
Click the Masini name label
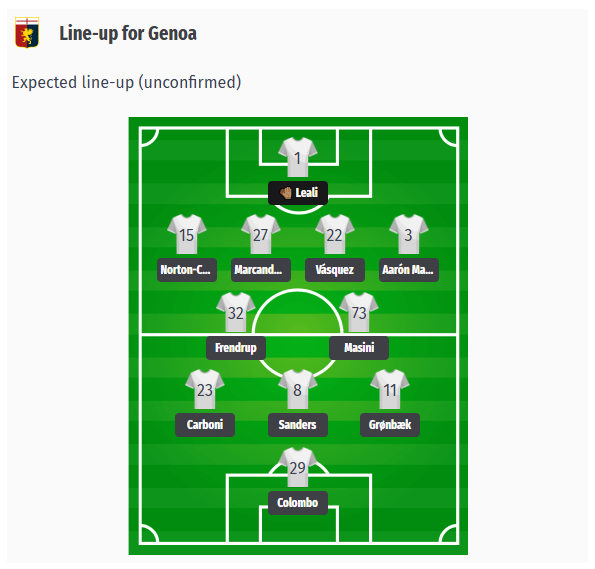tap(359, 348)
